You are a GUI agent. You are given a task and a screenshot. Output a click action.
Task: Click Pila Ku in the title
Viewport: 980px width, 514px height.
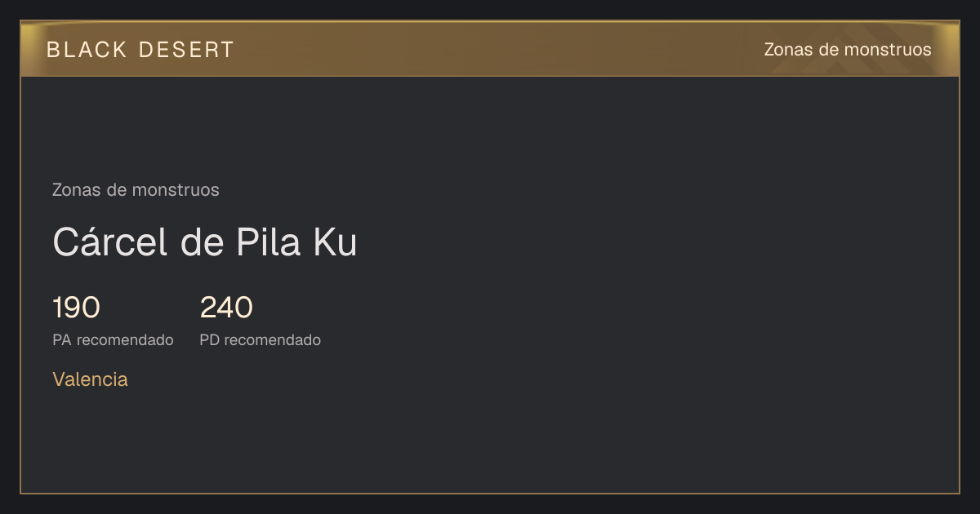point(297,241)
